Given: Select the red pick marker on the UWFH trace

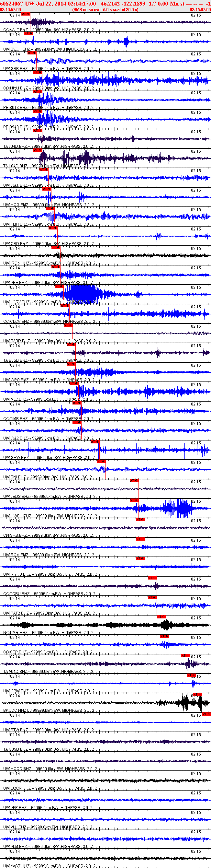Looking at the screenshot, I should click(134, 500).
